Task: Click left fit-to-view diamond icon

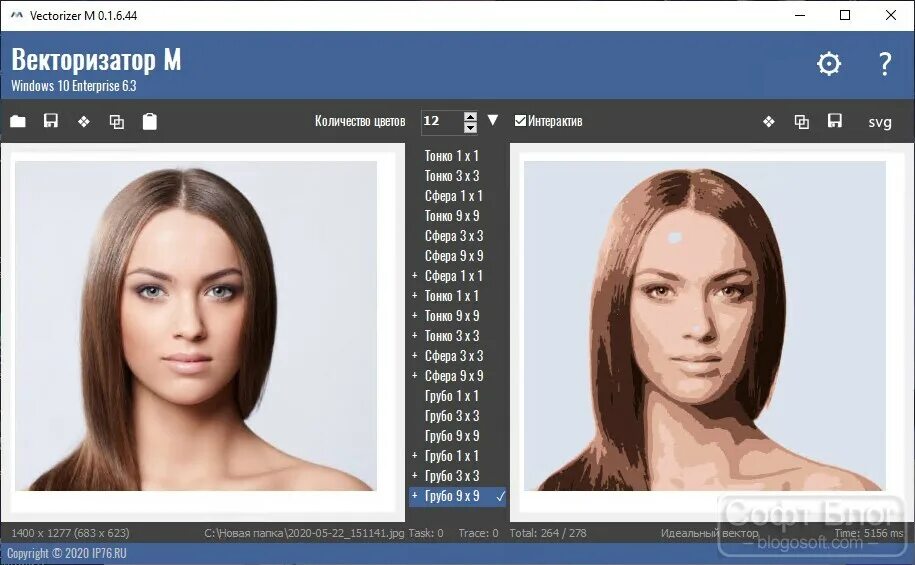Action: coord(84,121)
